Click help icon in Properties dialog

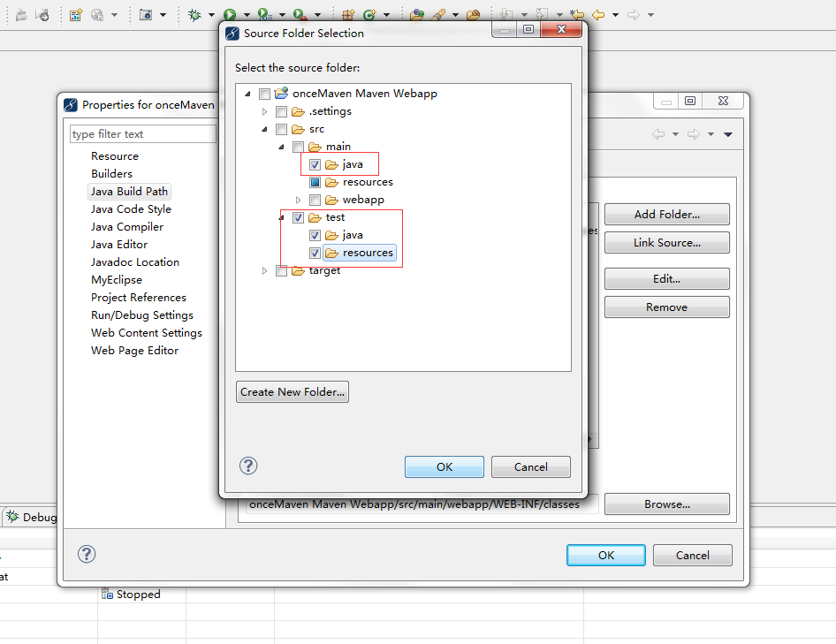point(87,554)
